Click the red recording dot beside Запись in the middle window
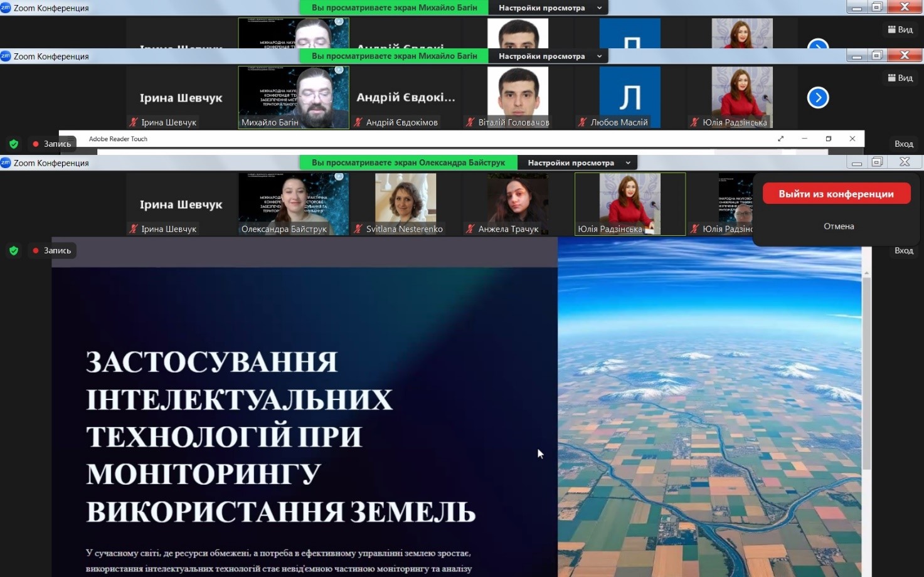 [36, 144]
